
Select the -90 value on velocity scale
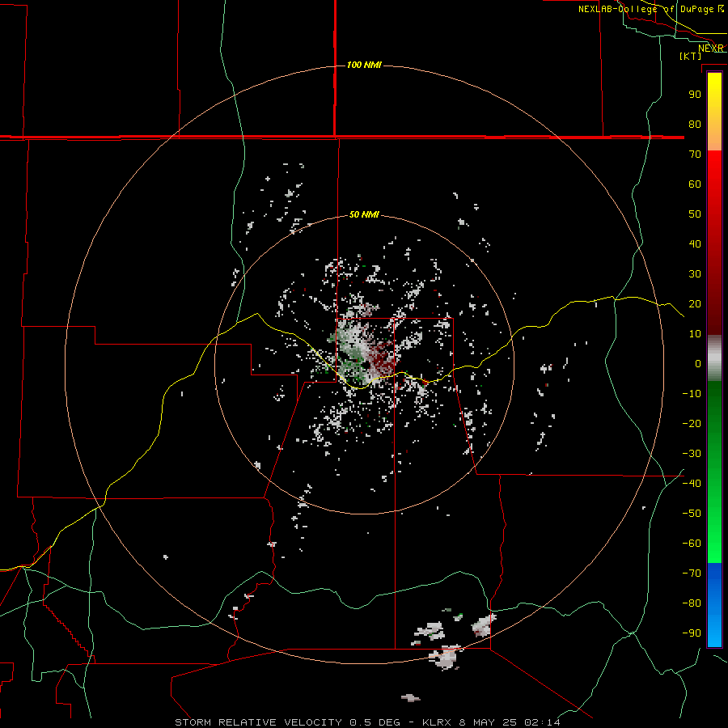(692, 633)
